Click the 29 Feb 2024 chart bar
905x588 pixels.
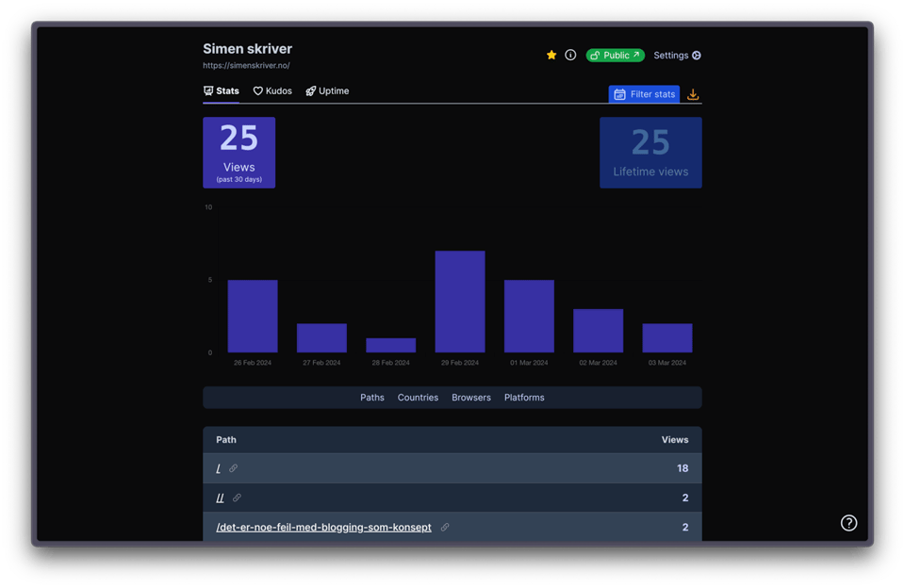460,302
